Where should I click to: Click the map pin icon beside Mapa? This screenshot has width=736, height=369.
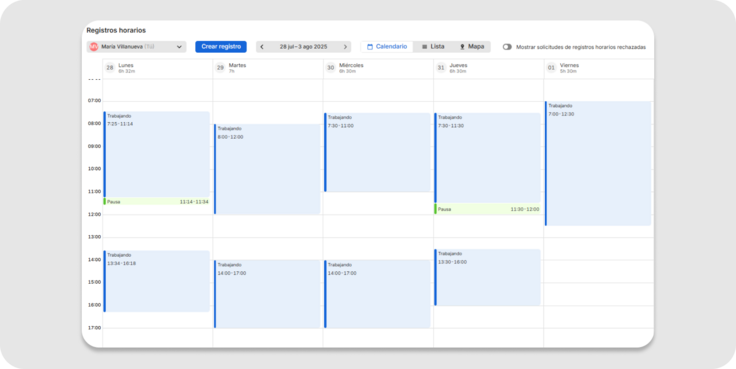click(462, 47)
